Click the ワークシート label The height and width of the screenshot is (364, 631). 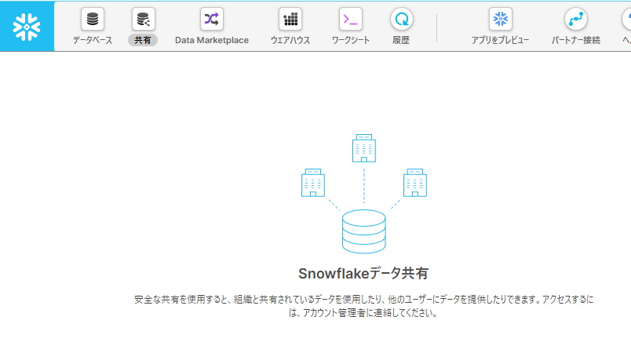point(351,40)
